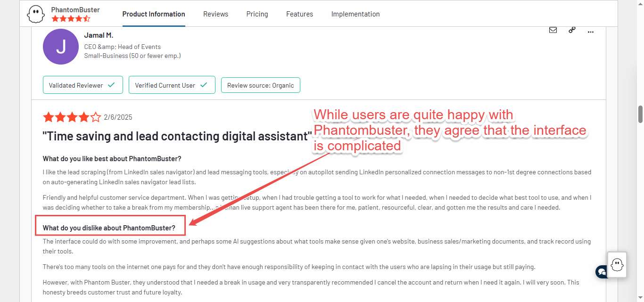Viewport: 644px width, 302px height.
Task: Open the chat widget ghost icon
Action: 617,265
